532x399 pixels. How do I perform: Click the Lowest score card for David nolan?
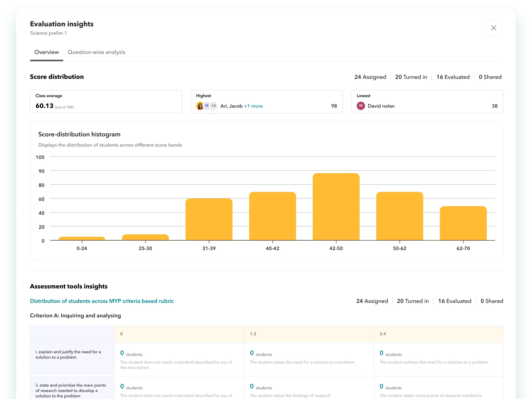[x=427, y=101]
